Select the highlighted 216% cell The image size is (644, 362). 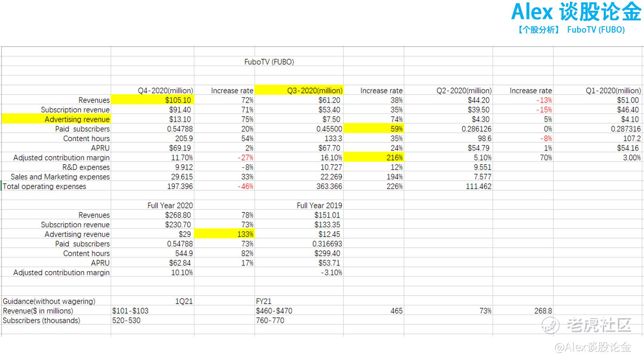coord(374,158)
